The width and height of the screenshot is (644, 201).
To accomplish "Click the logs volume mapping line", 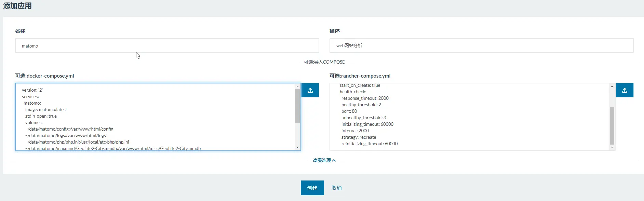I will pos(65,136).
